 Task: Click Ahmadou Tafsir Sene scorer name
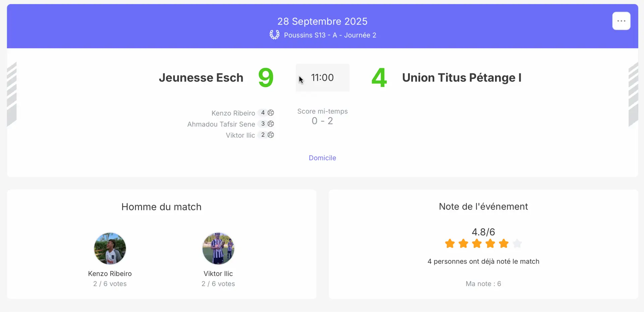pos(221,124)
